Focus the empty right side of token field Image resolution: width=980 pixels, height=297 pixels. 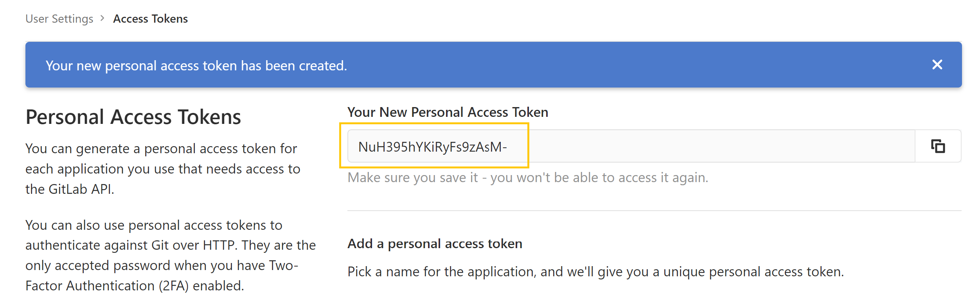pyautogui.click(x=720, y=146)
